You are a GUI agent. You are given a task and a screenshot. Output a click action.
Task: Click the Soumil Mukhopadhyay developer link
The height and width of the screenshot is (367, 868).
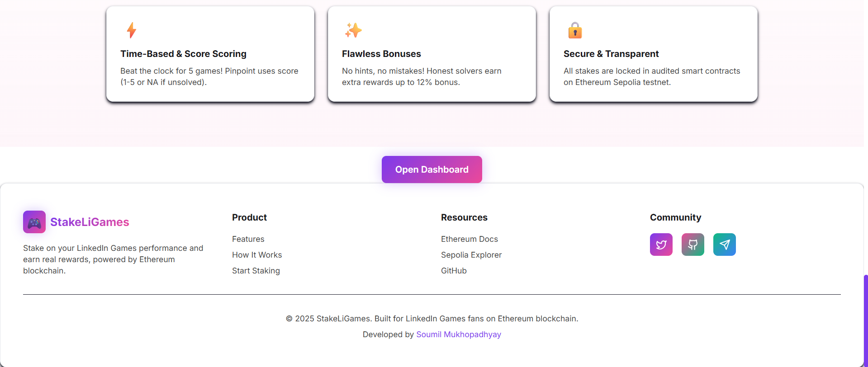coord(458,334)
